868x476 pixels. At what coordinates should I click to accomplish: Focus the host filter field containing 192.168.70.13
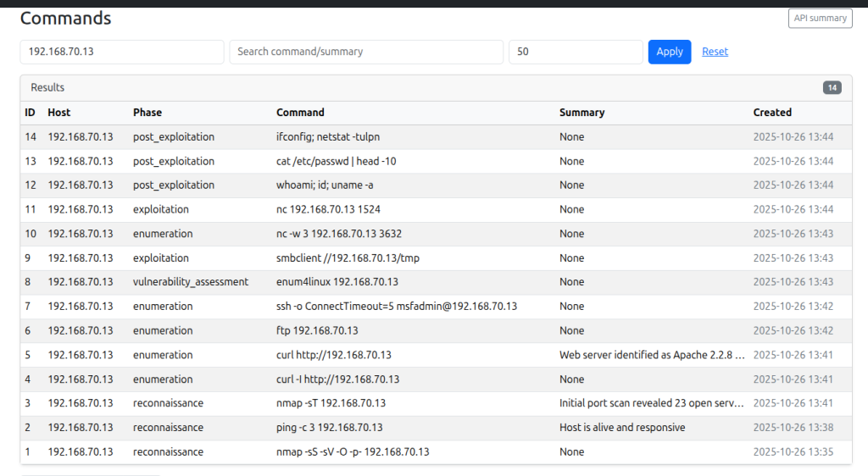pyautogui.click(x=122, y=52)
